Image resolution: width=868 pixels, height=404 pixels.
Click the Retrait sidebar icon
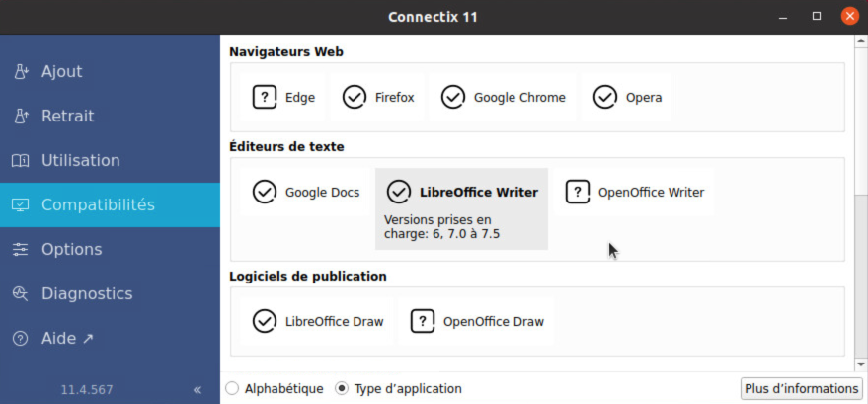21,117
